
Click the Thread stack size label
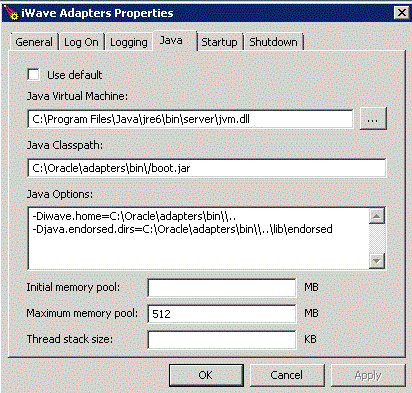(x=70, y=339)
